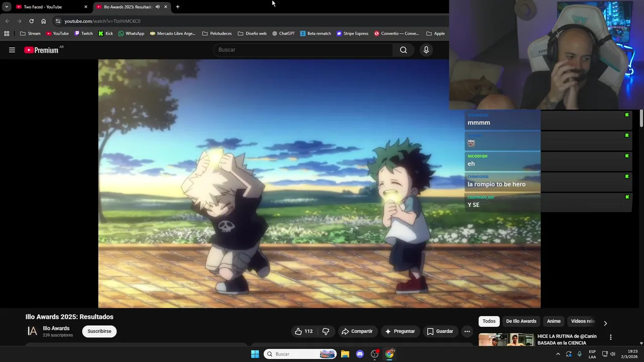Launch File Explorer from the taskbar
The image size is (644, 362).
click(x=345, y=354)
